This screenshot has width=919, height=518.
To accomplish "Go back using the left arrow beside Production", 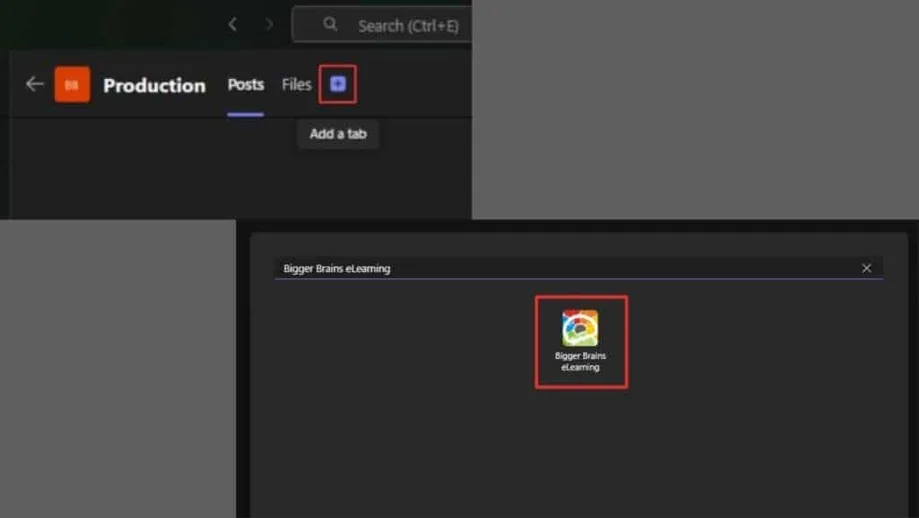I will click(x=35, y=84).
